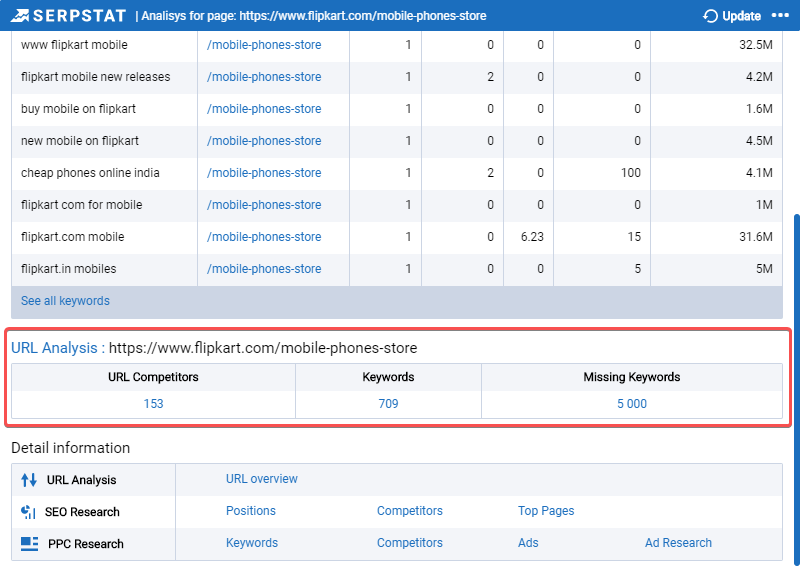Click the 6.23 cost value

click(532, 237)
